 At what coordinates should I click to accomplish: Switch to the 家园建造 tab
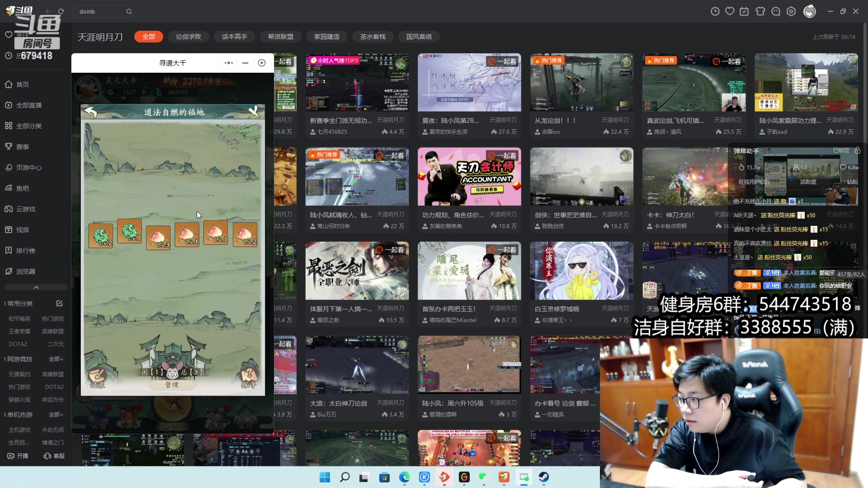(x=327, y=37)
